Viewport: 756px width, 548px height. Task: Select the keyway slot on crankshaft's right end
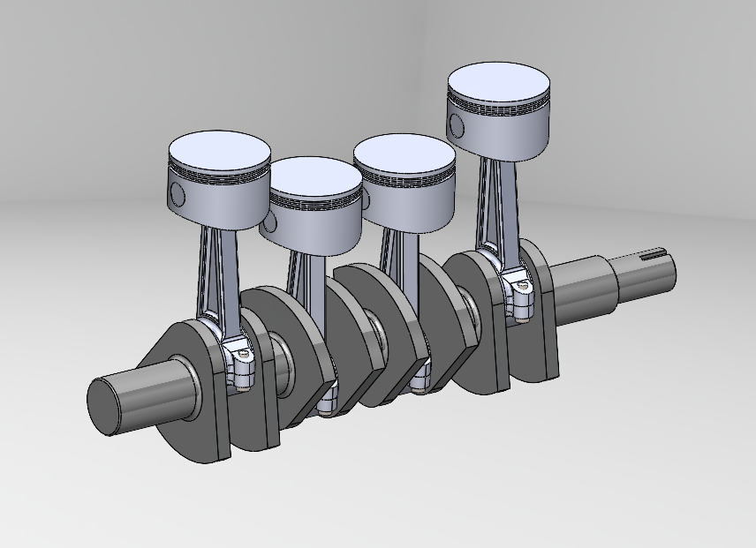653,253
